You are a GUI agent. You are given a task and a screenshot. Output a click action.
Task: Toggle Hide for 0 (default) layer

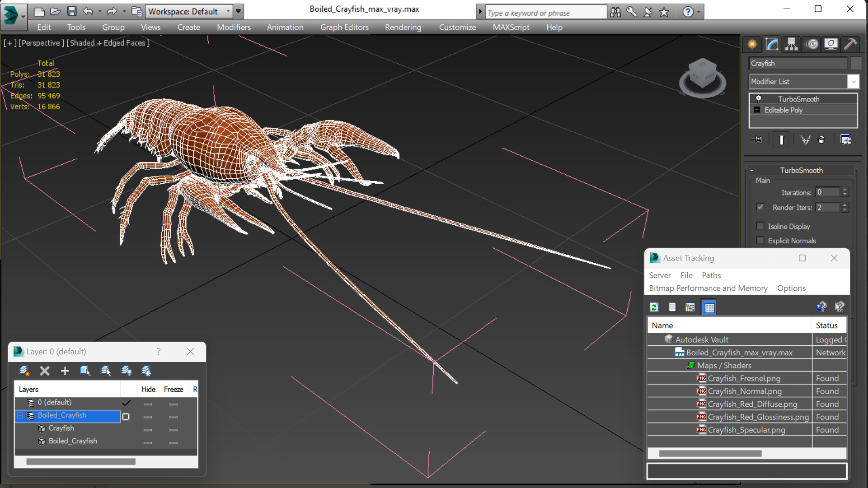click(x=148, y=404)
